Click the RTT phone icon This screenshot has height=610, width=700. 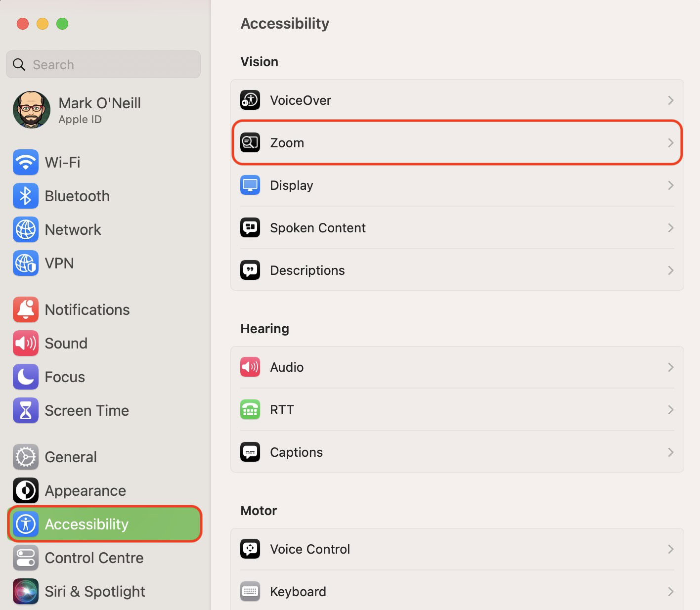point(250,410)
